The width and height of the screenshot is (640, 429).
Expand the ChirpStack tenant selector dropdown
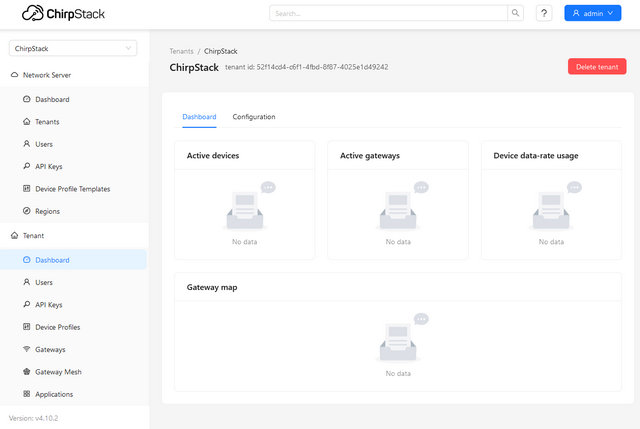pyautogui.click(x=73, y=48)
